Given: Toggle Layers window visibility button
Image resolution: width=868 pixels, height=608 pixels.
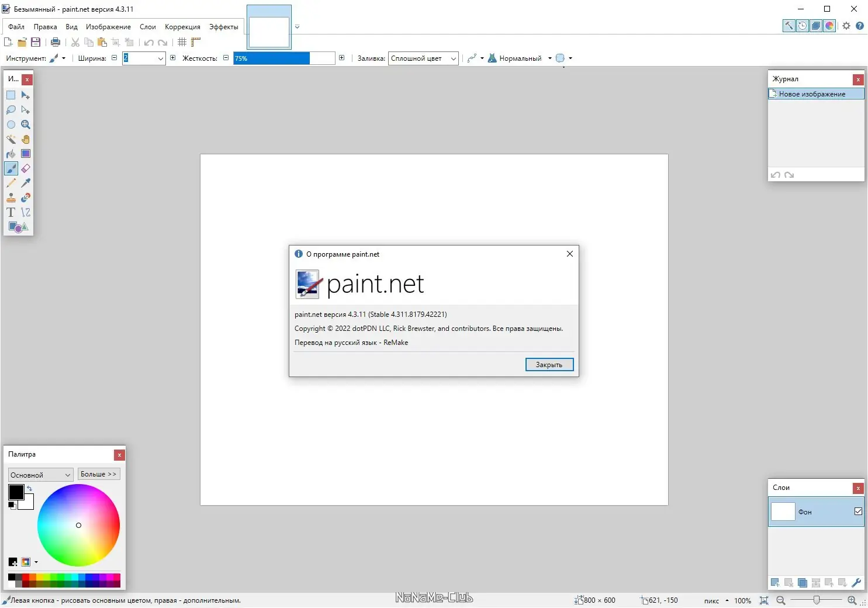Looking at the screenshot, I should pos(816,26).
